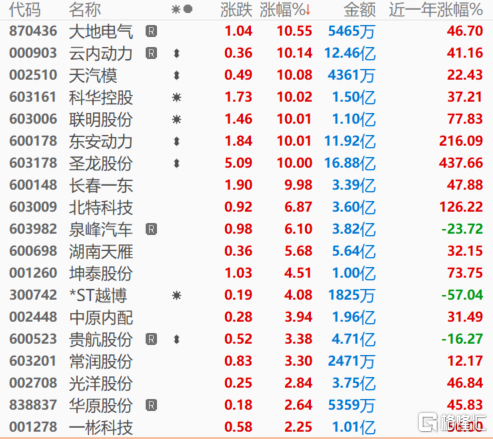
Task: Click the up-down arrow marker for 天汽模
Action: coord(177,75)
